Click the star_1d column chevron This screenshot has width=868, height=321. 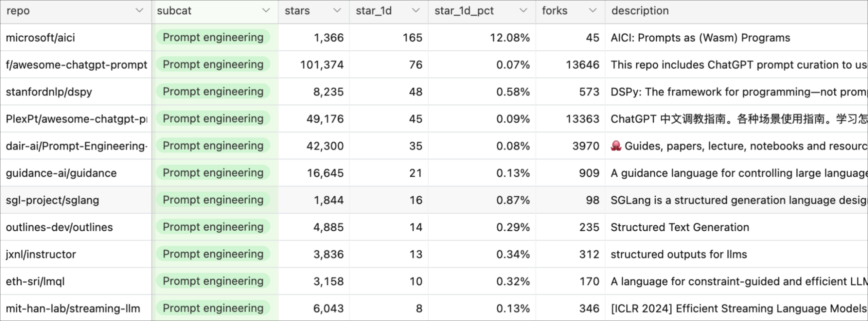(x=416, y=10)
